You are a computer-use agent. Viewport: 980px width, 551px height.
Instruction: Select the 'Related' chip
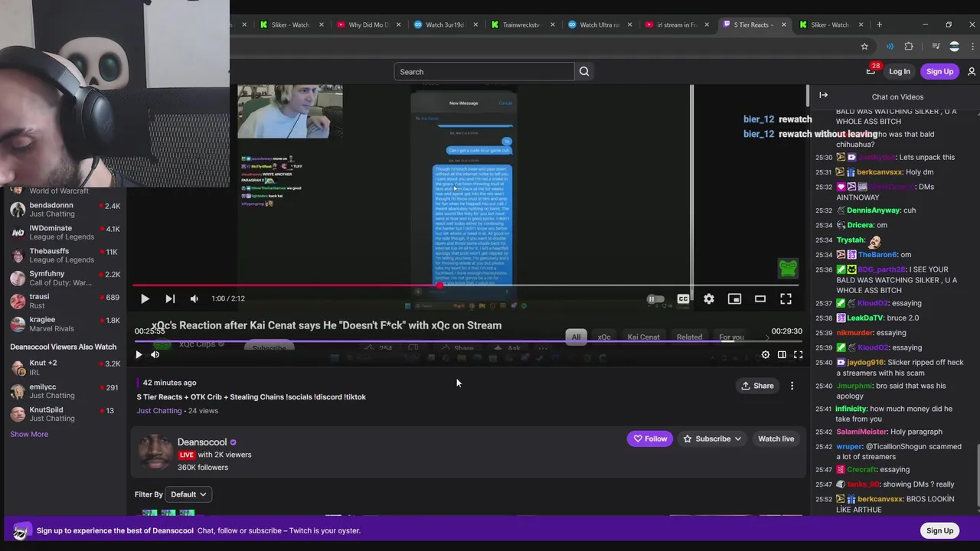[689, 337]
